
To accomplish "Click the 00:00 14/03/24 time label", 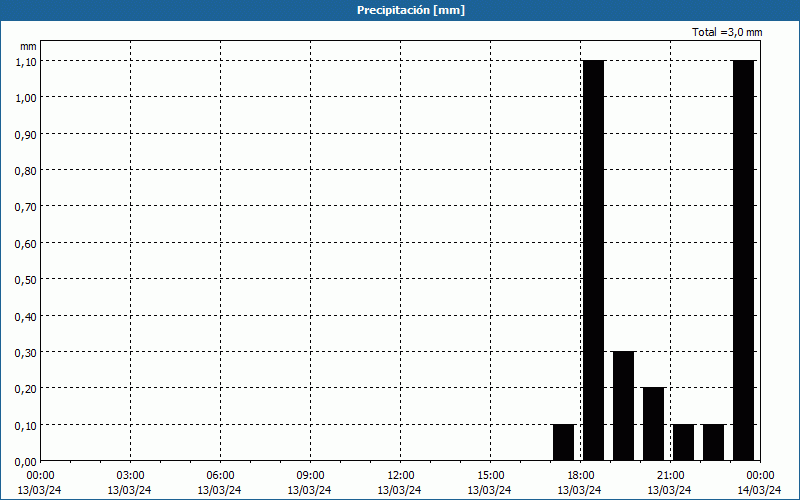I will pos(760,483).
